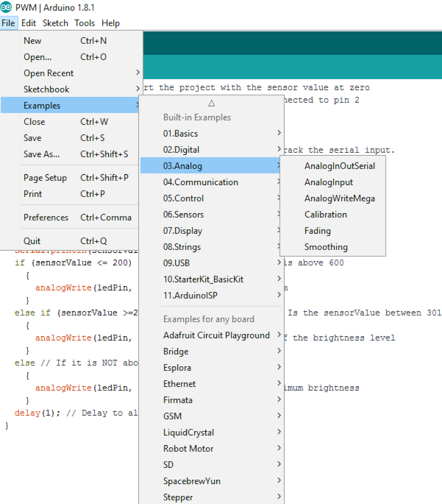Expand the 01.Basics examples submenu

pyautogui.click(x=212, y=133)
